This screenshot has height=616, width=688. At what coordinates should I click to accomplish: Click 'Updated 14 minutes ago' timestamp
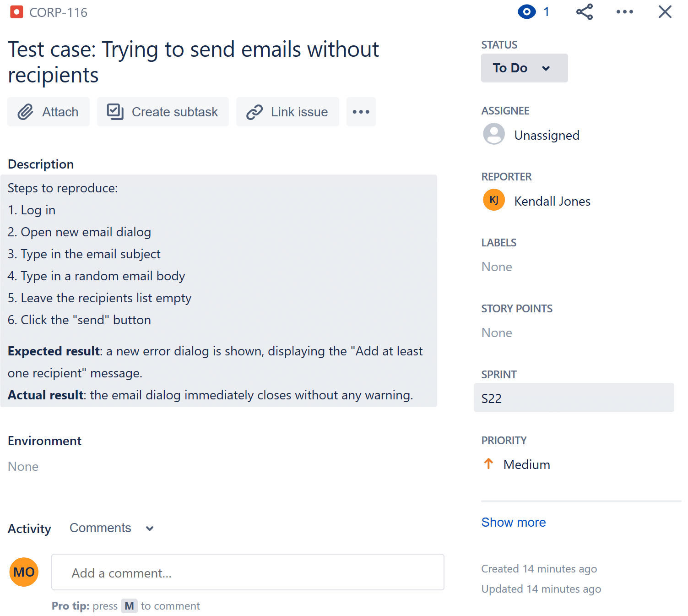541,589
